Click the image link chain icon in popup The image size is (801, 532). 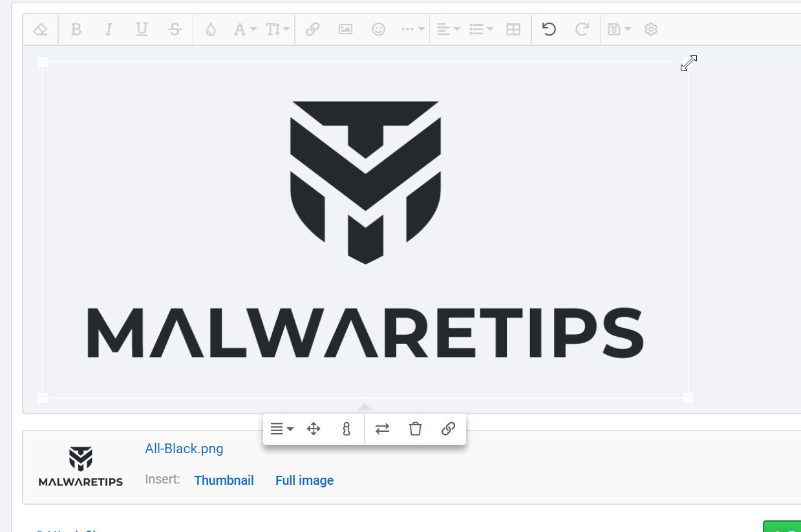(448, 429)
